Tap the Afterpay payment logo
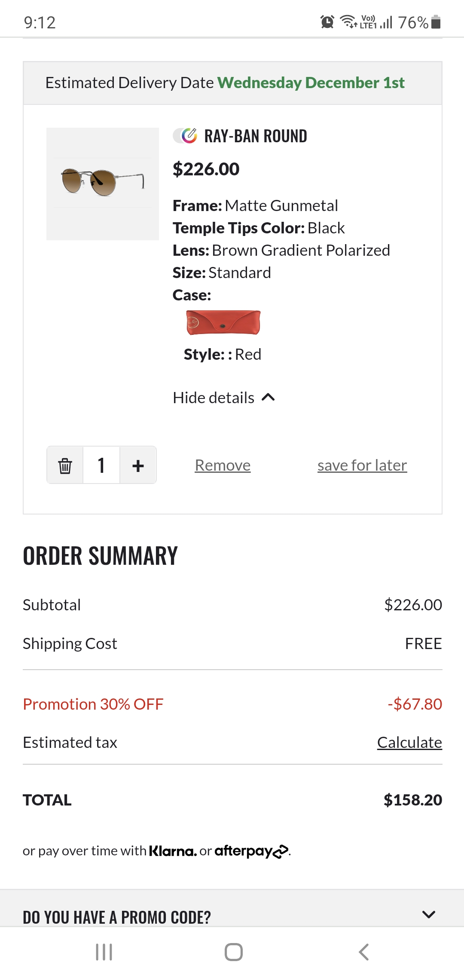The width and height of the screenshot is (464, 980). pyautogui.click(x=251, y=851)
